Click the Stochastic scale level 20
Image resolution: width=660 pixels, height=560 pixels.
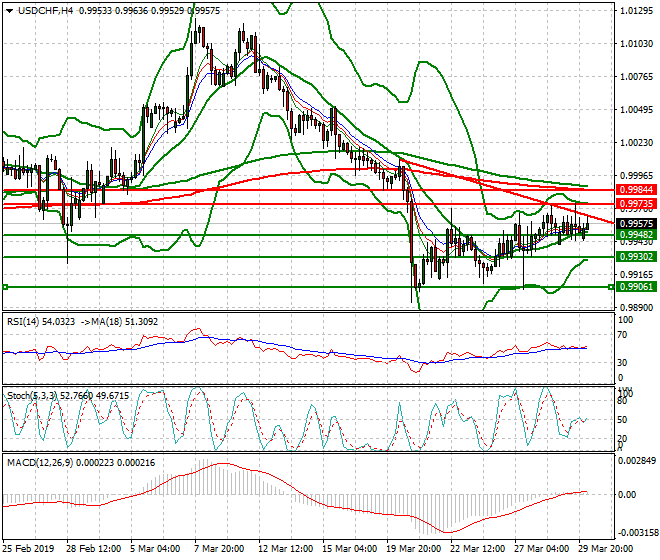[623, 439]
